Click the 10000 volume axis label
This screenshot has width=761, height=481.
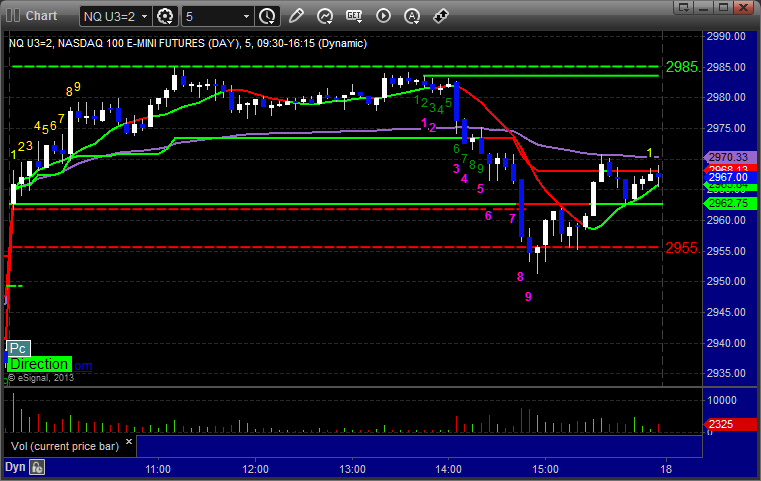[x=722, y=400]
